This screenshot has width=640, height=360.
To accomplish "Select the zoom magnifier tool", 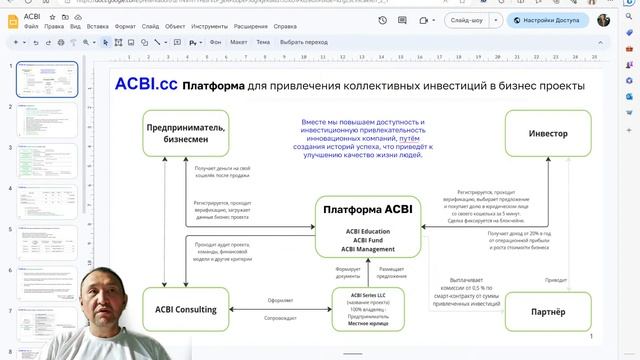I will tap(86, 42).
